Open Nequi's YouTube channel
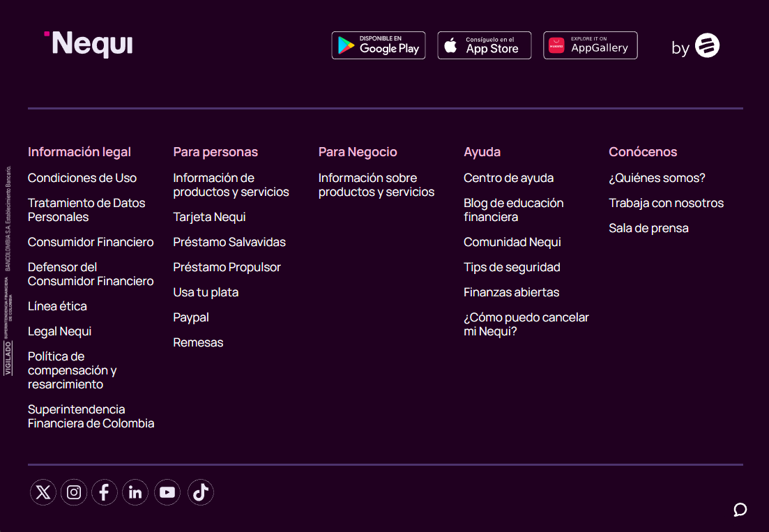 point(167,492)
